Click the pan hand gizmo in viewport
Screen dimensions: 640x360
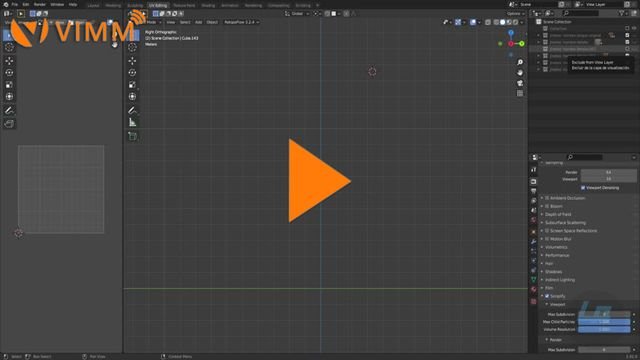pyautogui.click(x=520, y=73)
